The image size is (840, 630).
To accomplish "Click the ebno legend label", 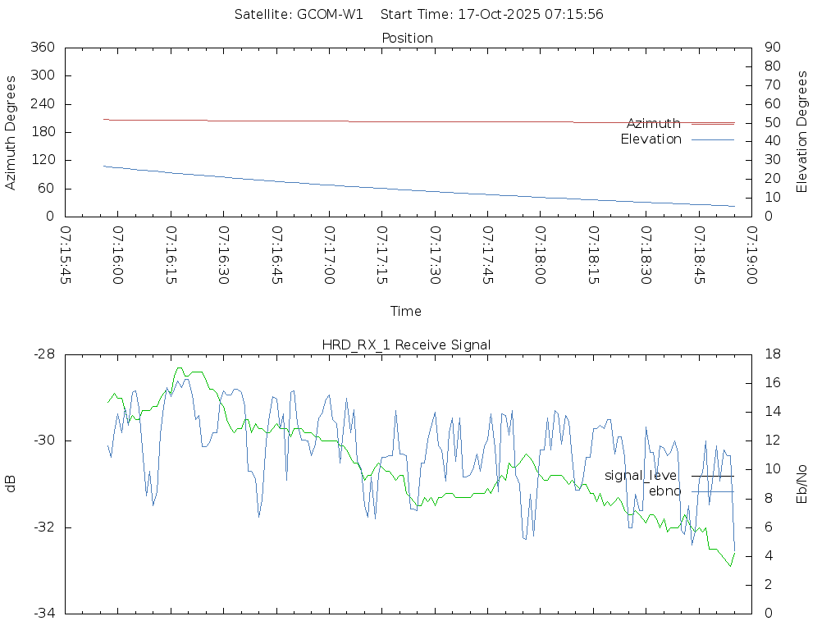I will click(664, 491).
